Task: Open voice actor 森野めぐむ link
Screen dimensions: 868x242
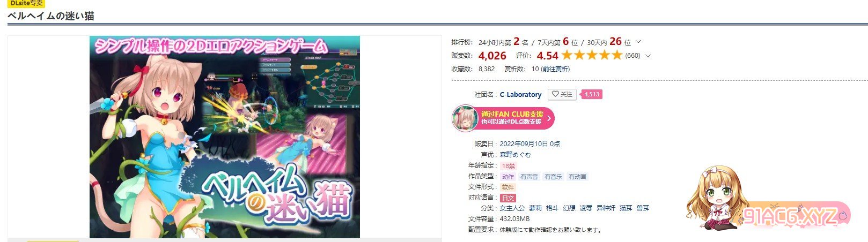Action: (516, 155)
